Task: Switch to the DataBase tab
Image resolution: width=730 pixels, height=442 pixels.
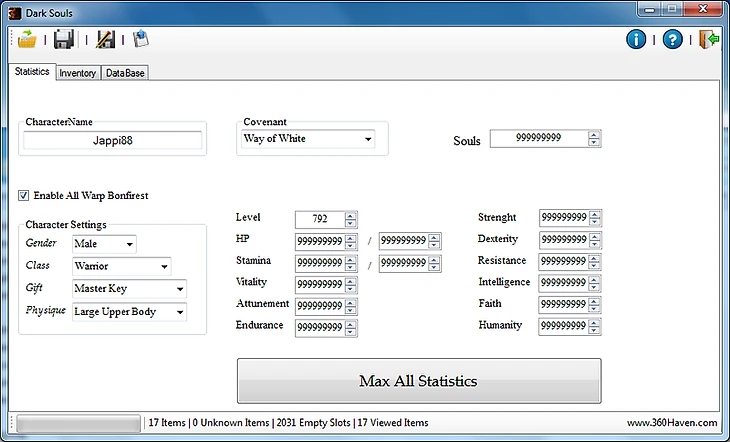Action: (125, 73)
